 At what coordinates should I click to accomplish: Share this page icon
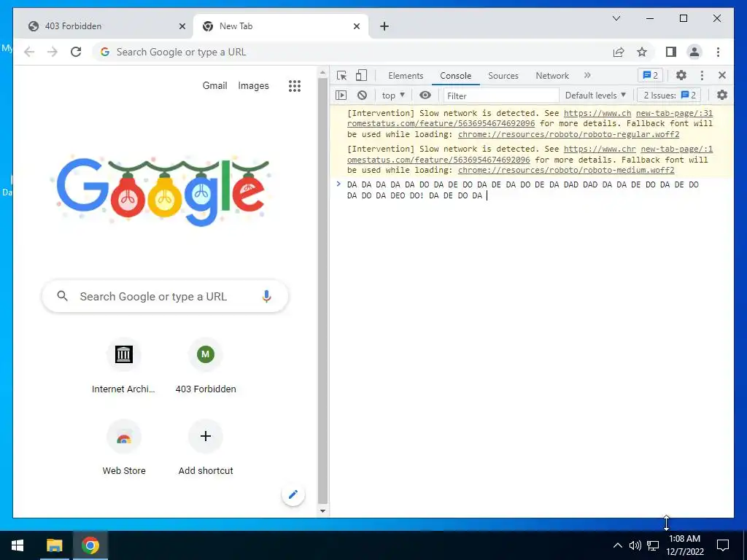(619, 52)
